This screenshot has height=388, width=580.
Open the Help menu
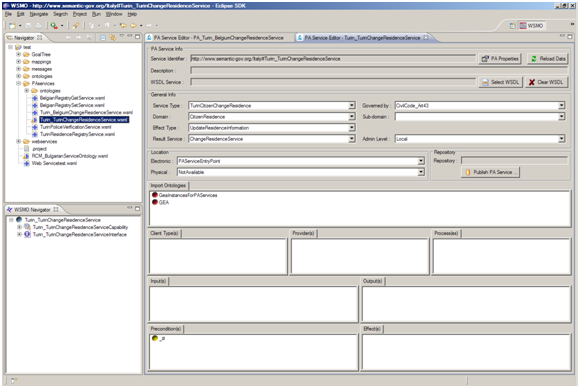(132, 14)
